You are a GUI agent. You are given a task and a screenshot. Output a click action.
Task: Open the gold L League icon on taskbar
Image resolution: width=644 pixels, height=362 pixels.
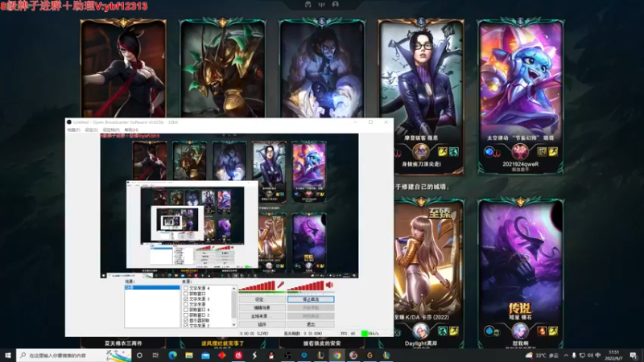pos(320,356)
